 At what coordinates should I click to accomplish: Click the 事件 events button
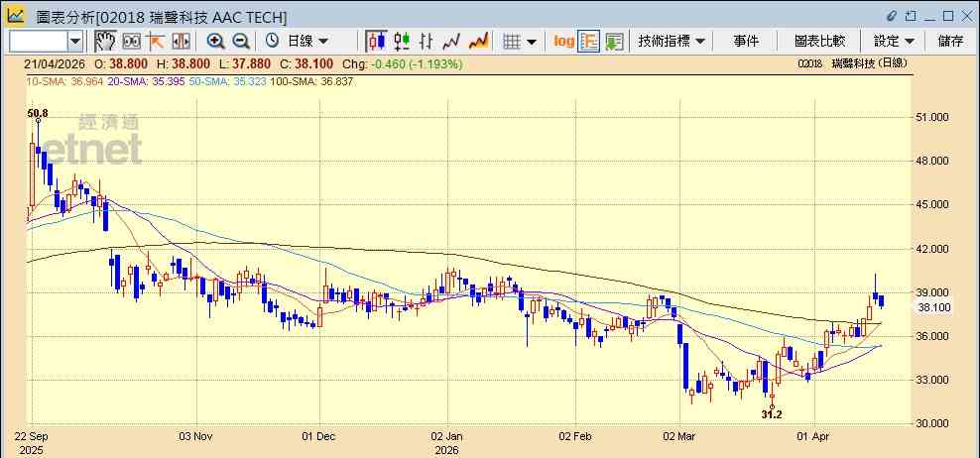tap(746, 42)
